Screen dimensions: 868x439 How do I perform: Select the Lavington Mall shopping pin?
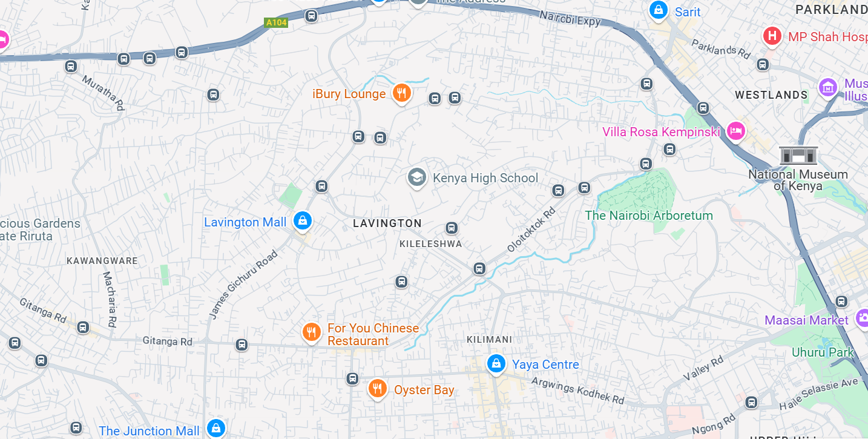click(x=303, y=220)
